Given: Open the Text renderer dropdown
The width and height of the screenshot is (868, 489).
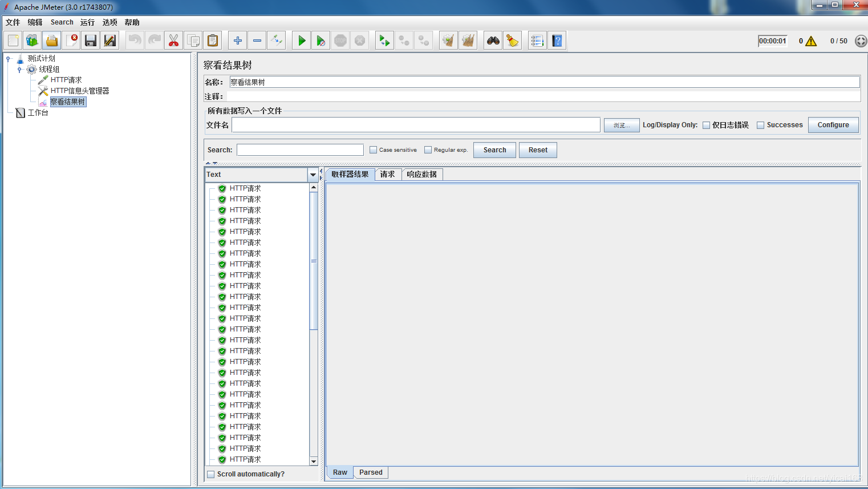Looking at the screenshot, I should click(313, 175).
